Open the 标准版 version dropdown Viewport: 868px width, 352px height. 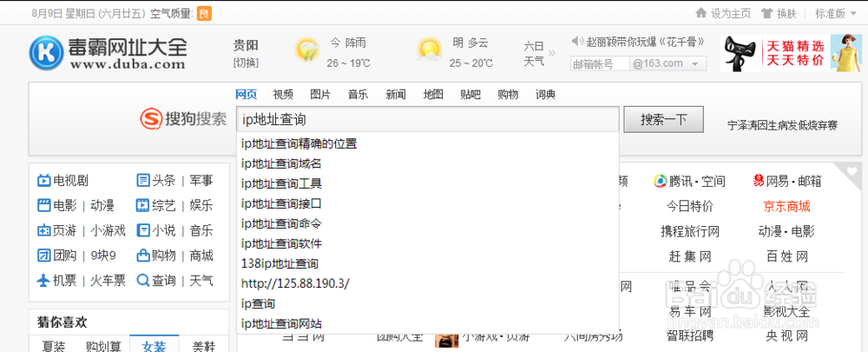pos(836,13)
